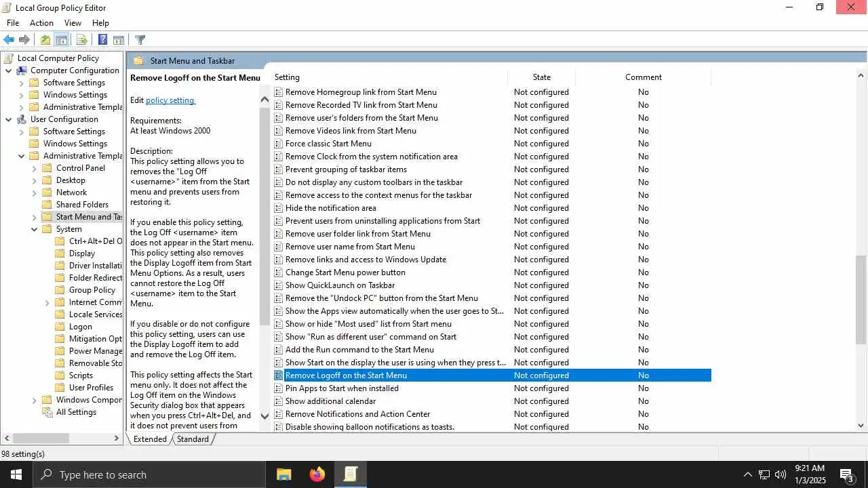This screenshot has height=488, width=868.
Task: Click the policy setting edit link
Action: coord(170,100)
